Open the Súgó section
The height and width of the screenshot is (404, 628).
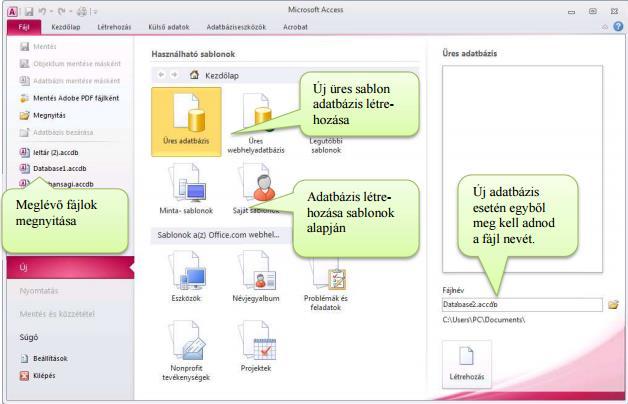pos(29,337)
